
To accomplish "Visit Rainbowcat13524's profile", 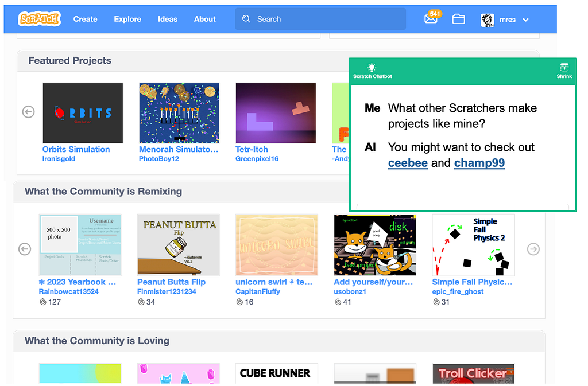I will [69, 292].
